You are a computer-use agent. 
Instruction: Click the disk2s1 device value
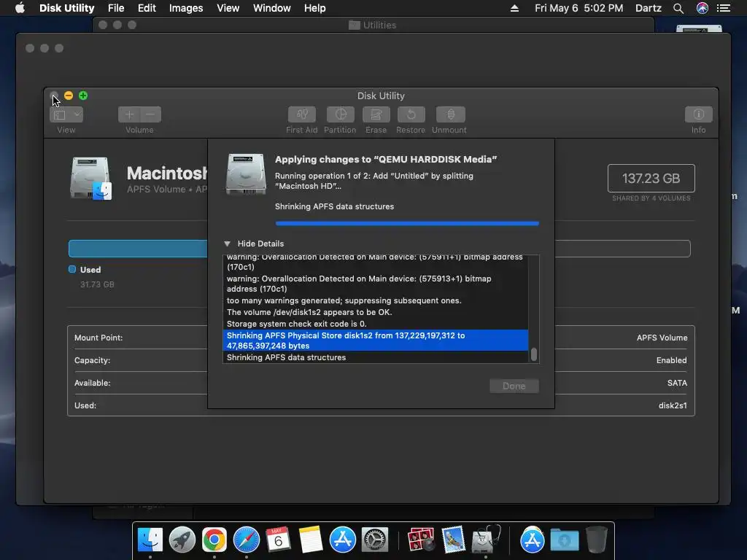click(x=673, y=405)
